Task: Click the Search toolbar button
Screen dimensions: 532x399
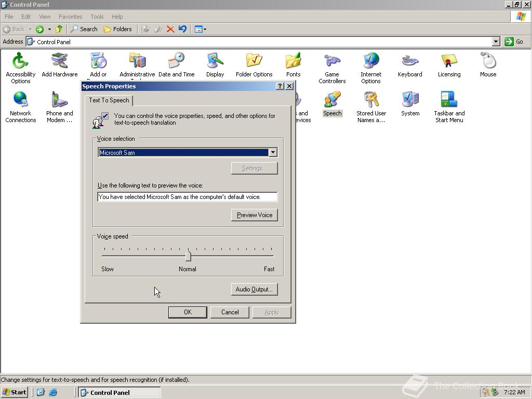Action: point(84,29)
